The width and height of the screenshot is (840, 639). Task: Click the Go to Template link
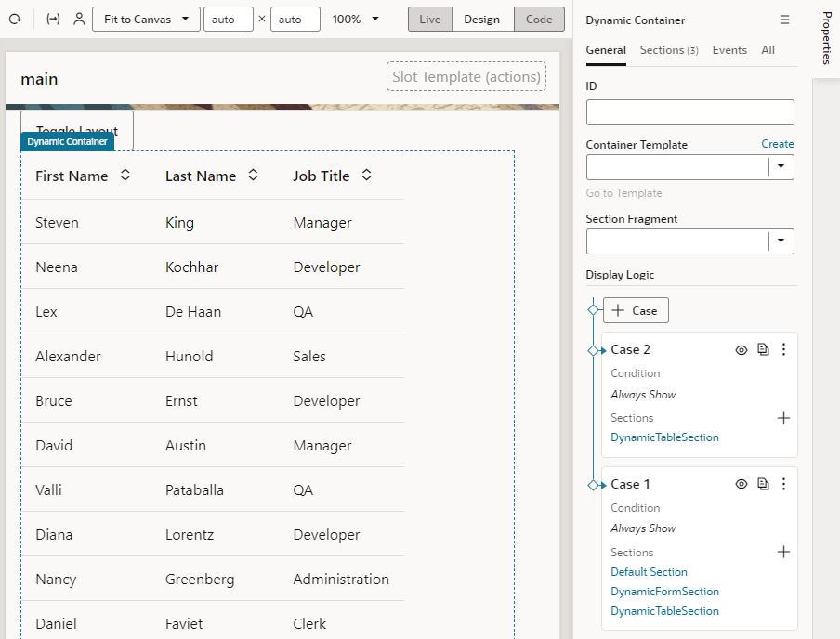623,193
